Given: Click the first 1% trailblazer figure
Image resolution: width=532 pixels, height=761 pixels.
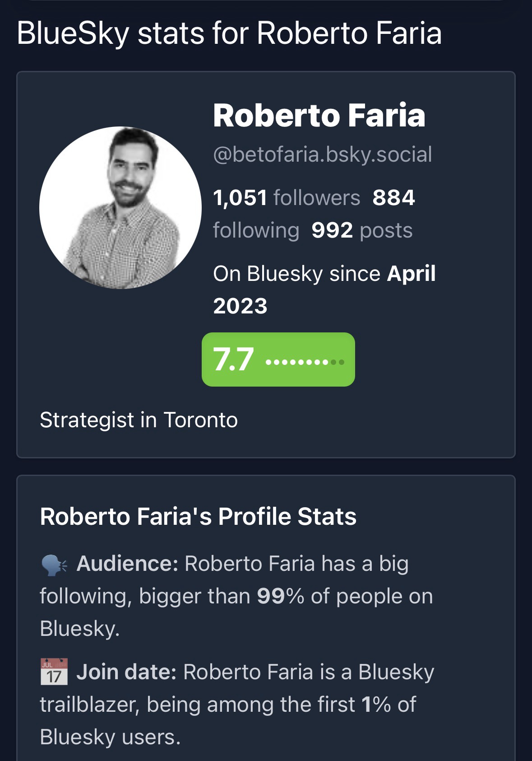Looking at the screenshot, I should coord(375,705).
